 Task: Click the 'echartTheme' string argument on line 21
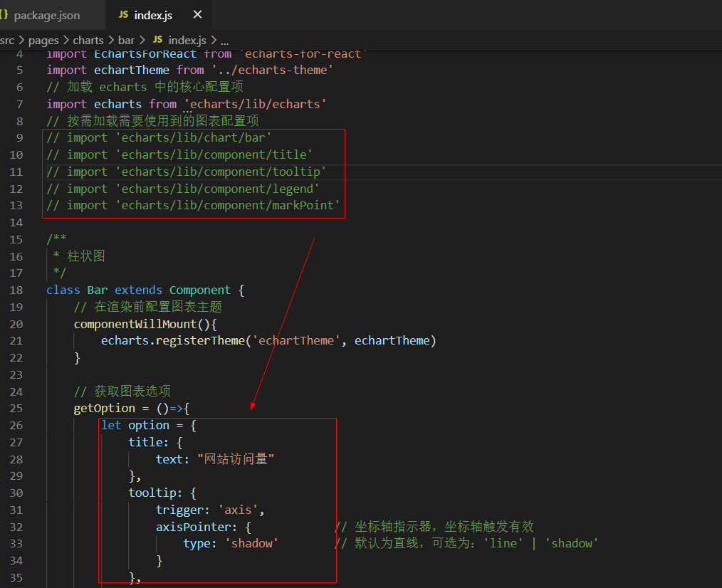[296, 341]
